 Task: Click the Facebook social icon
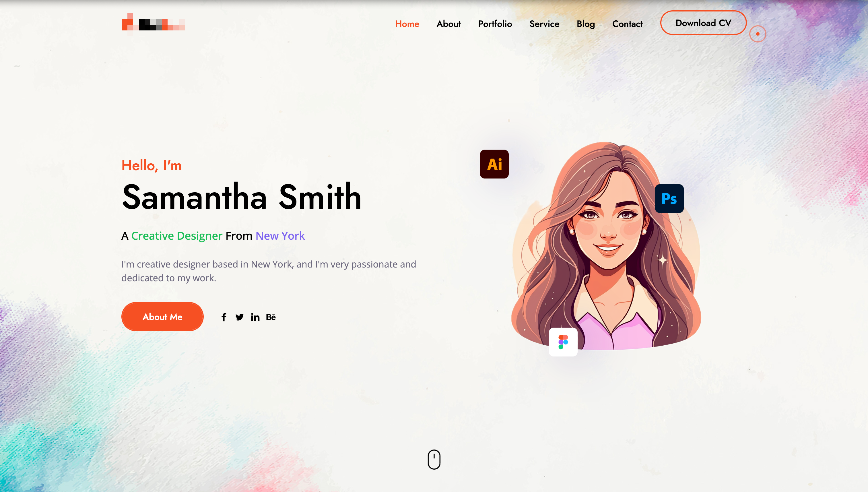224,317
